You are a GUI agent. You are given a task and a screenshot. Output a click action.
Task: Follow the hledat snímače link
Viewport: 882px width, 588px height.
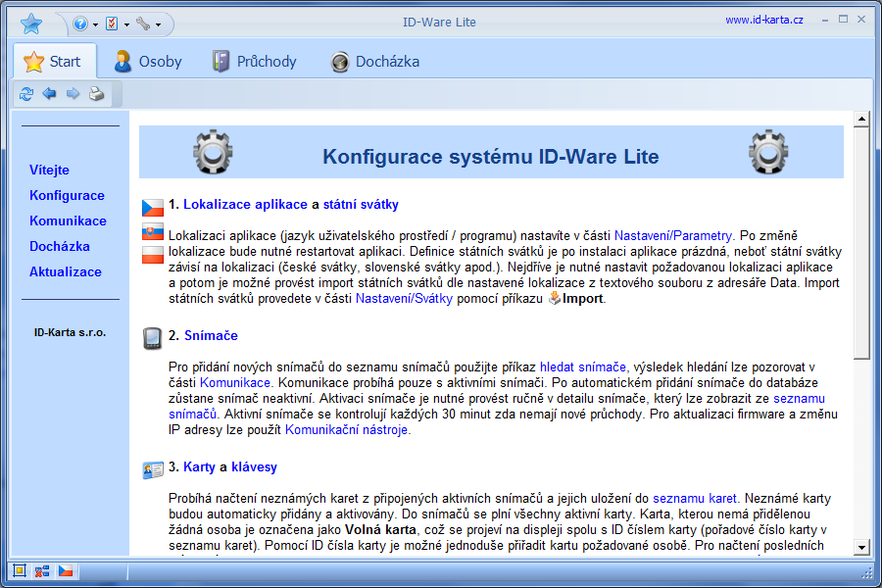pos(583,367)
